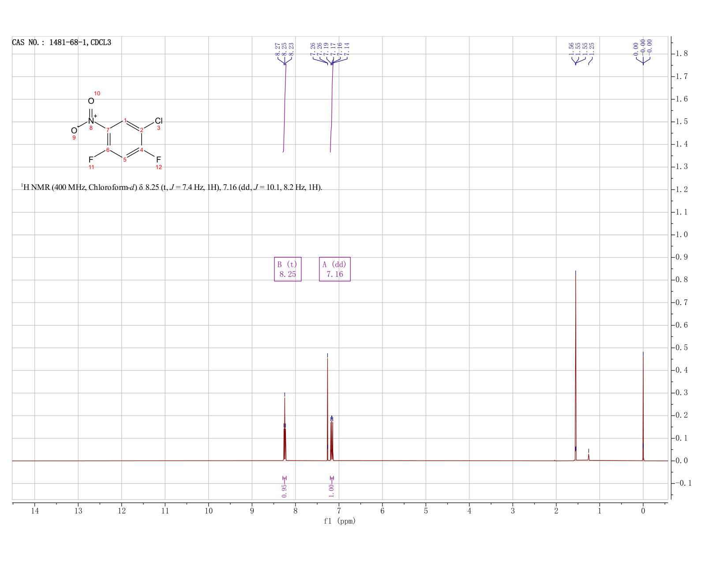
Task: Click the integral curve above 8.25 ppm
Action: click(x=285, y=108)
